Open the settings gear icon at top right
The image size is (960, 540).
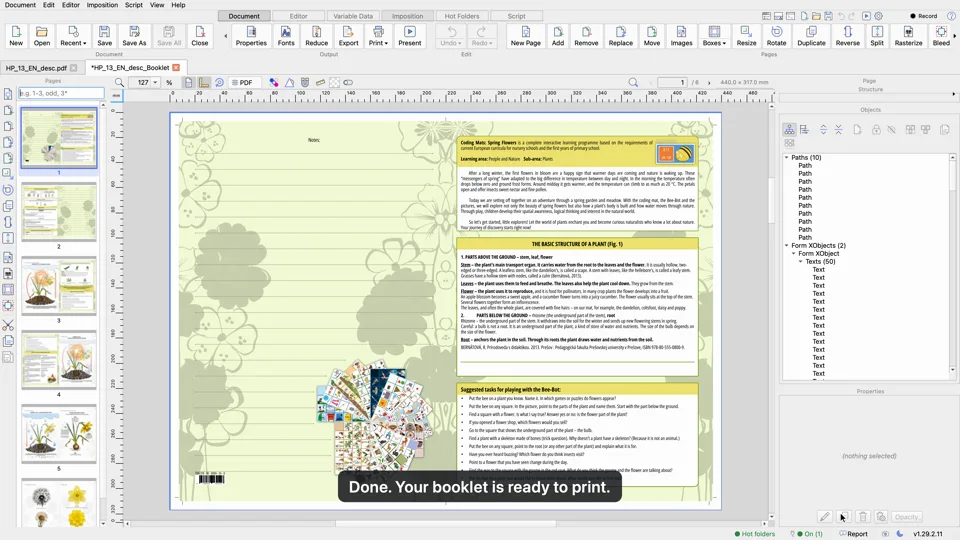pyautogui.click(x=879, y=16)
